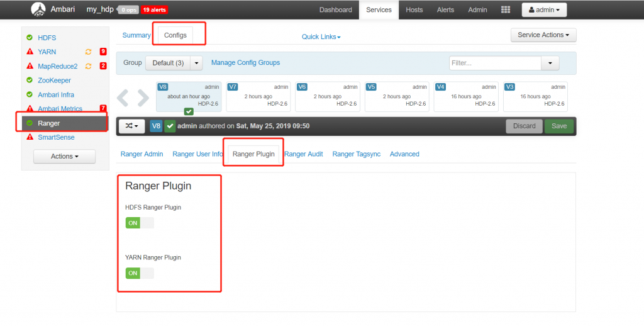Select the V3 config version card

point(535,97)
